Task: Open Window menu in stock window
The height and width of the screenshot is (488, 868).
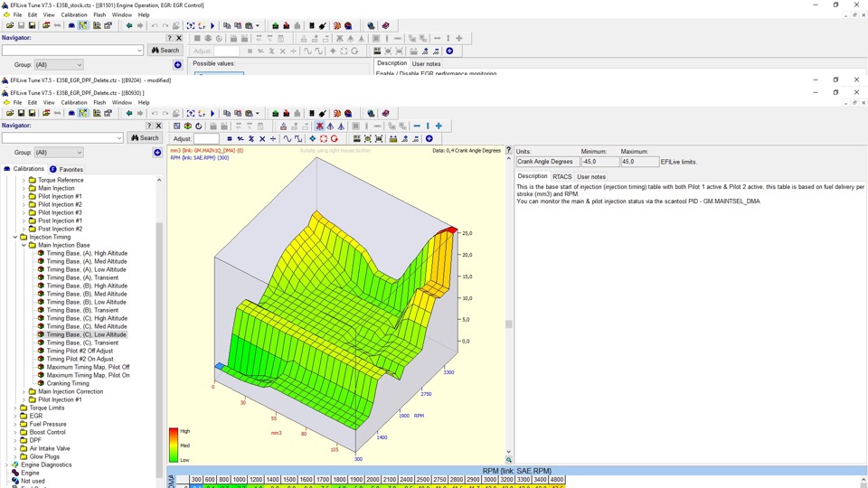Action: click(x=122, y=15)
